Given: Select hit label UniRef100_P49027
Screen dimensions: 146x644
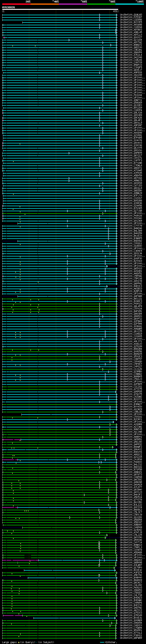Looking at the screenshot, I should click(131, 304).
